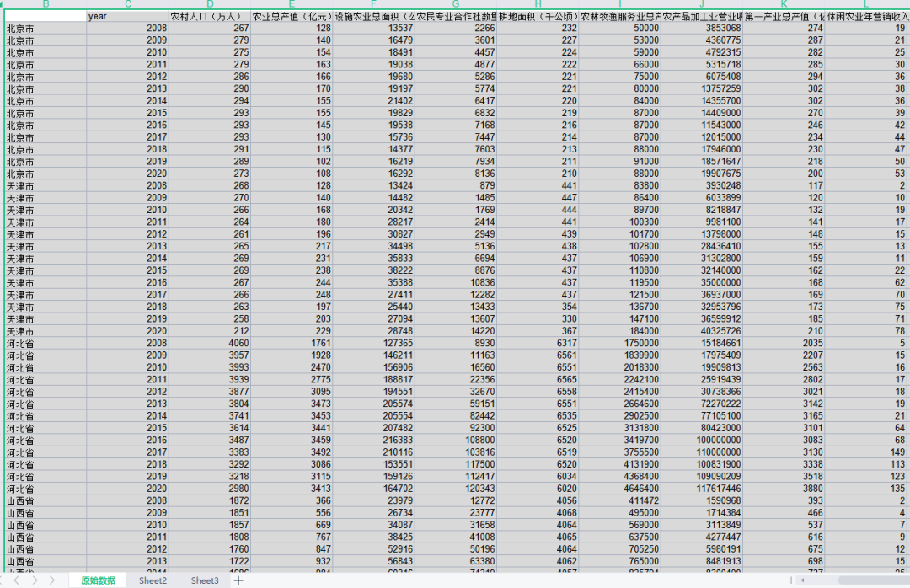
Task: Select the 农业总产值（亿元） header cell
Action: pyautogui.click(x=292, y=16)
